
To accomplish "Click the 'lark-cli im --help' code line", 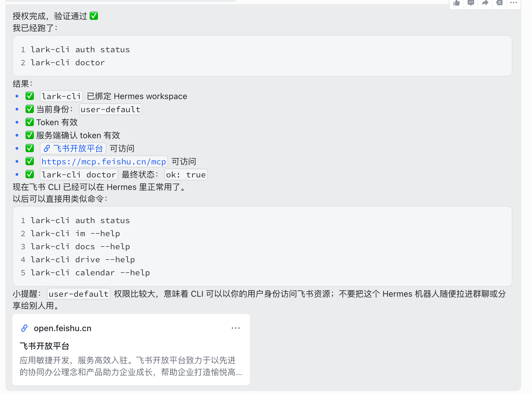I will click(75, 233).
